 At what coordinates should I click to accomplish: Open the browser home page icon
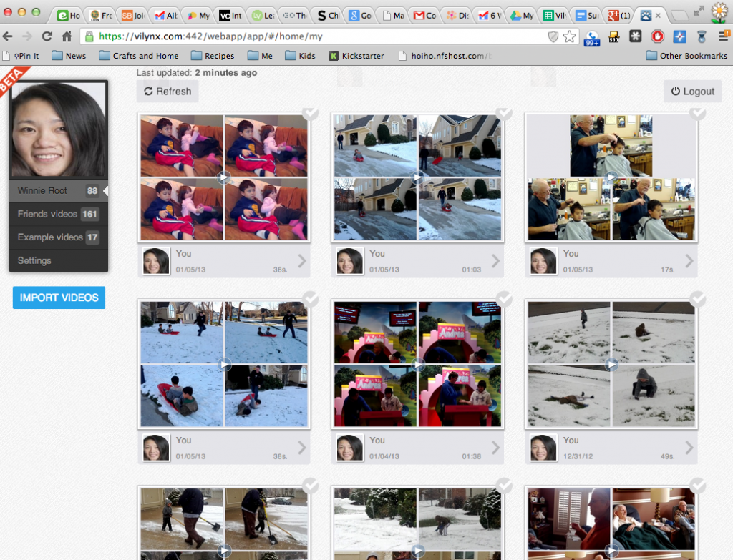pos(67,36)
